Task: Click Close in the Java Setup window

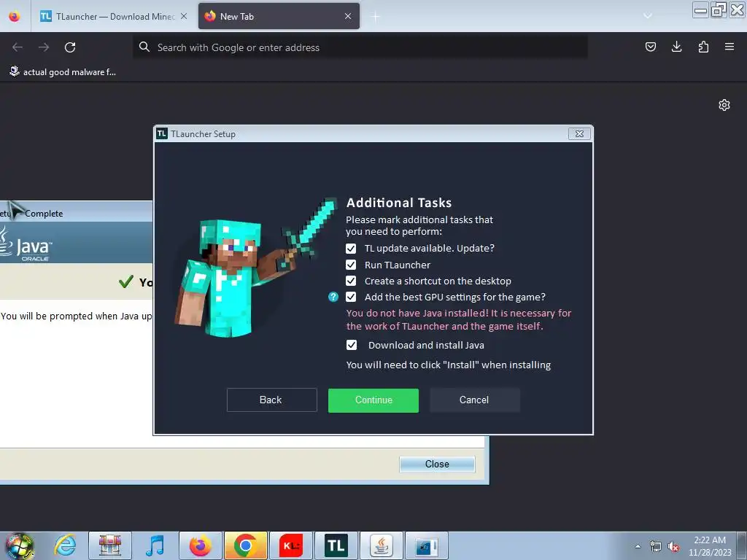Action: click(437, 464)
